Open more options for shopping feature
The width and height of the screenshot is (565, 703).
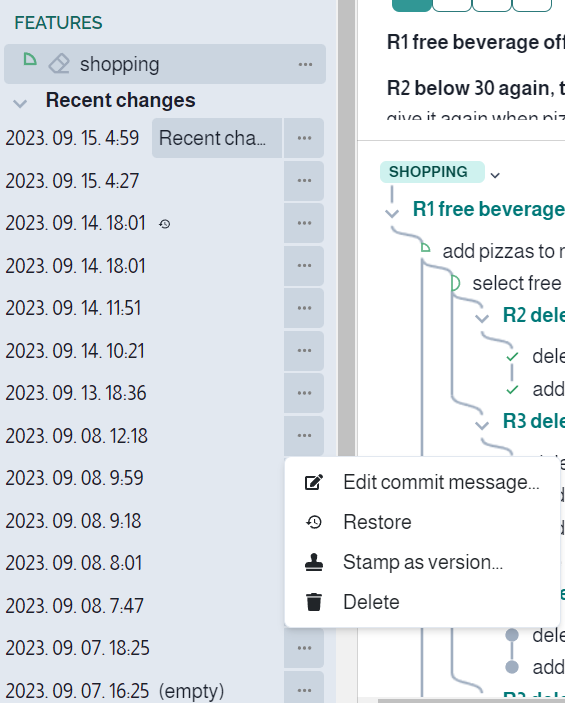click(305, 65)
